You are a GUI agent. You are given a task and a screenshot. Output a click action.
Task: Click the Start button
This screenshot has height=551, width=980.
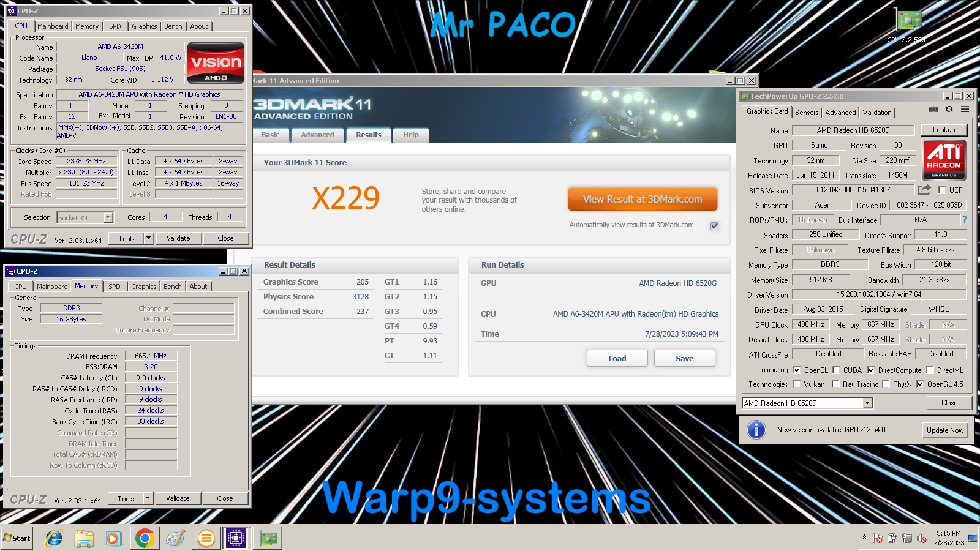click(x=17, y=538)
